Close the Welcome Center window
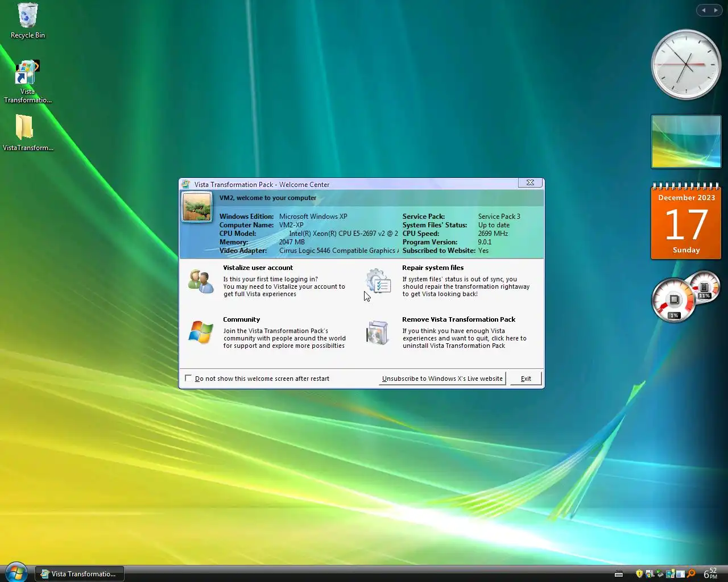 coord(530,182)
